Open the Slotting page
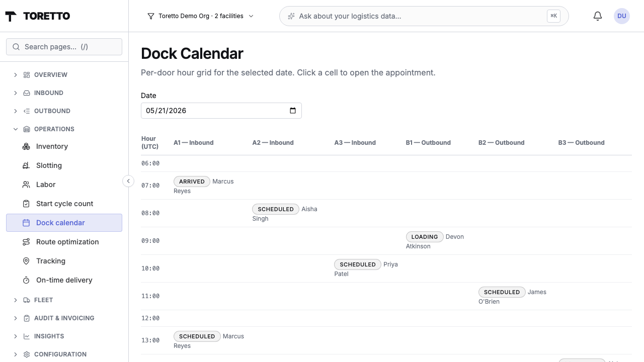Screen dimensions: 644x362 pyautogui.click(x=64, y=165)
